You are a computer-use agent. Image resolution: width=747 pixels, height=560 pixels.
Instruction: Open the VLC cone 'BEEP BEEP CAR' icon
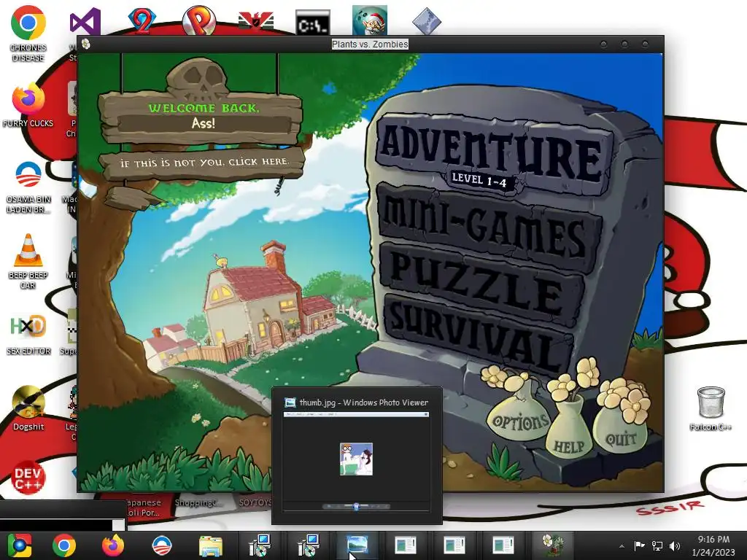(x=28, y=261)
